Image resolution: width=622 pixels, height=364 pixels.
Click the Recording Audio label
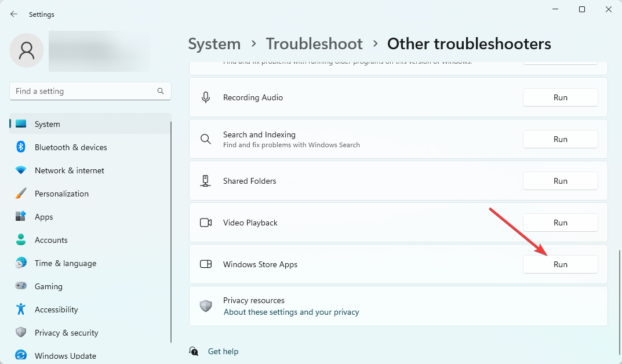(253, 97)
